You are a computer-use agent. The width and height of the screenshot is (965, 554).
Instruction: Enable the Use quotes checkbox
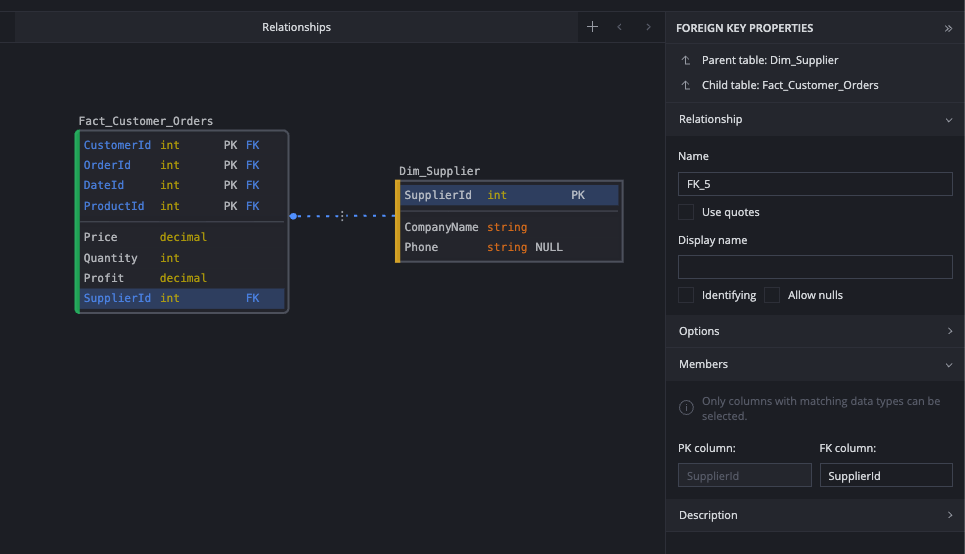coord(686,212)
